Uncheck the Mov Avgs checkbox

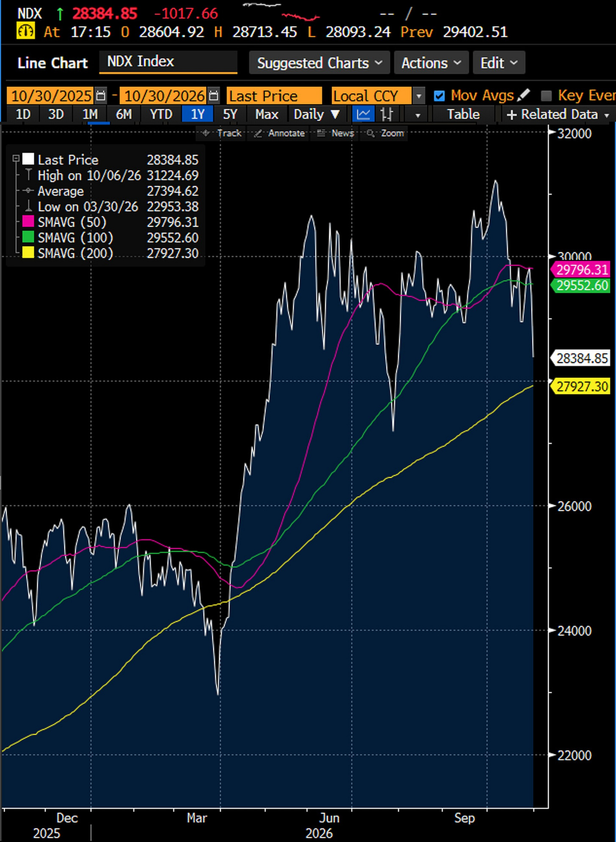click(439, 96)
